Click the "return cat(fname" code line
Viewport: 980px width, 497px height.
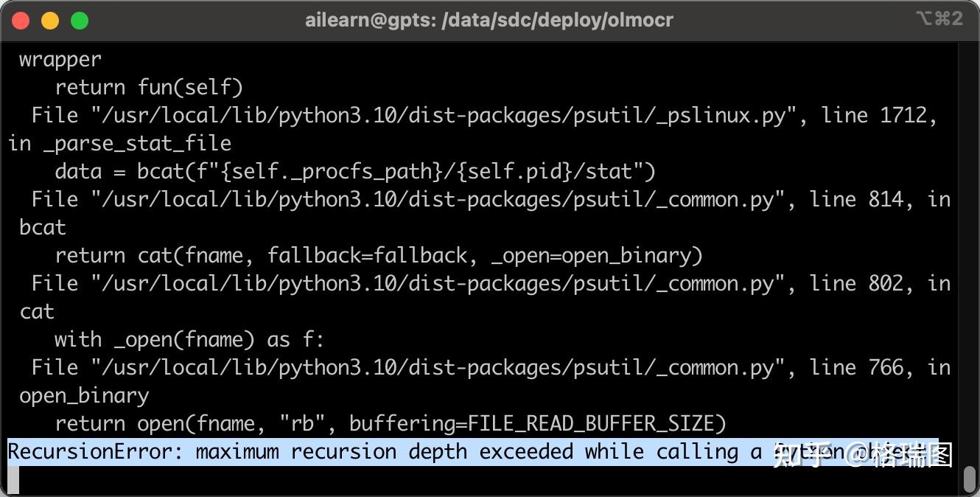pos(378,256)
